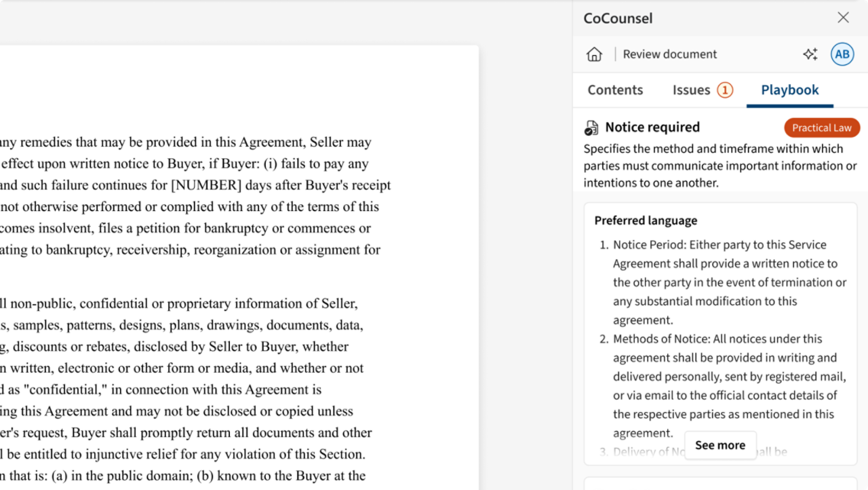The image size is (868, 490).
Task: Click the [NUMBER] placeholder in document
Action: coord(207,185)
